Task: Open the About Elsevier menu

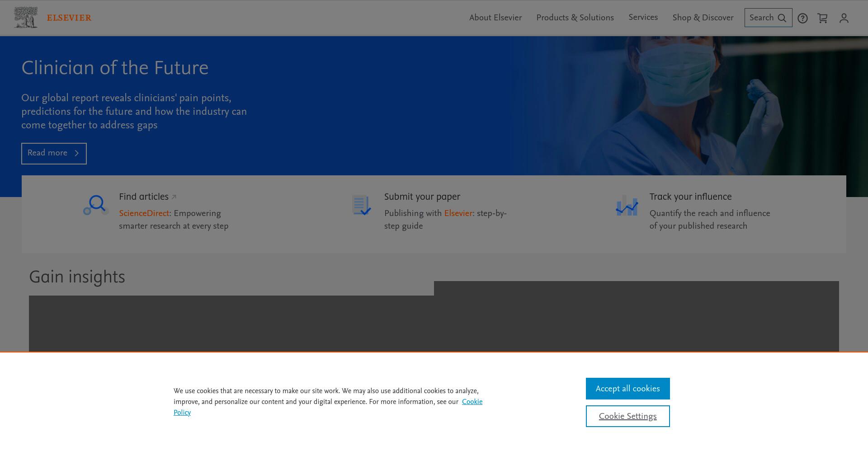Action: pyautogui.click(x=495, y=18)
